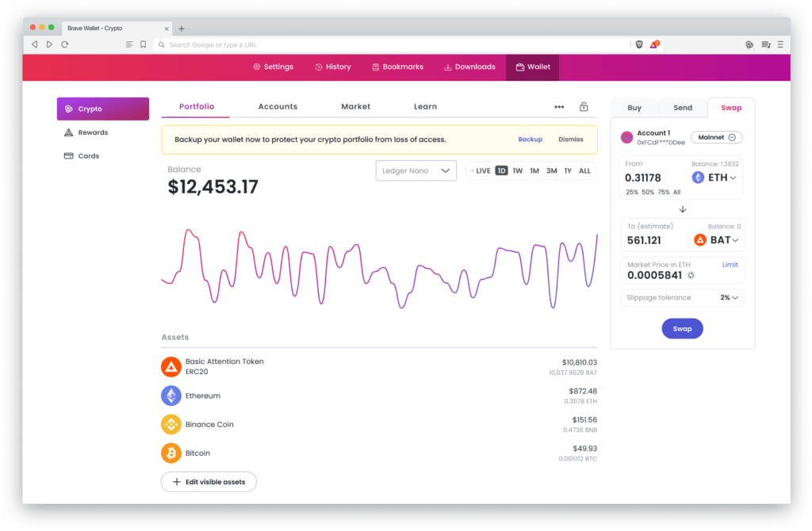
Task: Flip swap direction with down arrow
Action: pyautogui.click(x=683, y=209)
